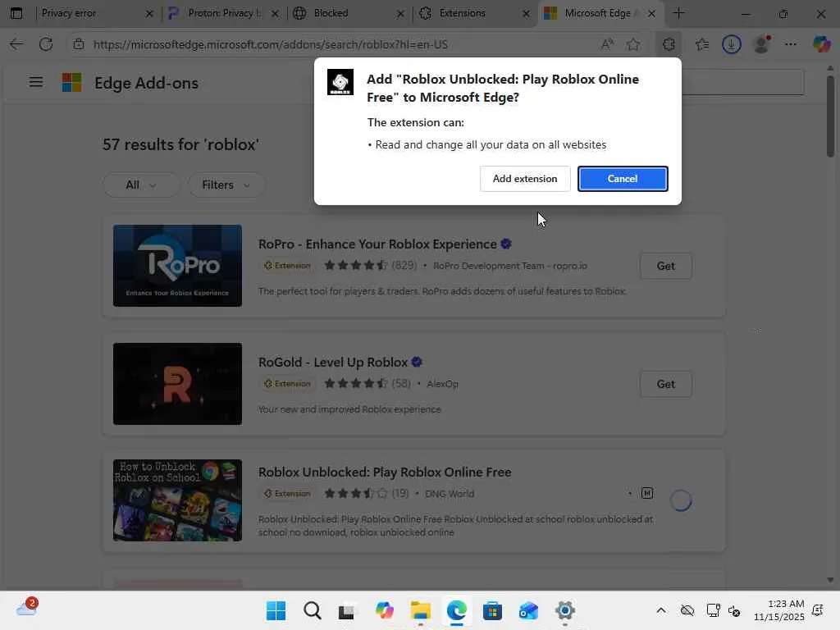
Task: Add this page to favorites star
Action: pyautogui.click(x=633, y=44)
